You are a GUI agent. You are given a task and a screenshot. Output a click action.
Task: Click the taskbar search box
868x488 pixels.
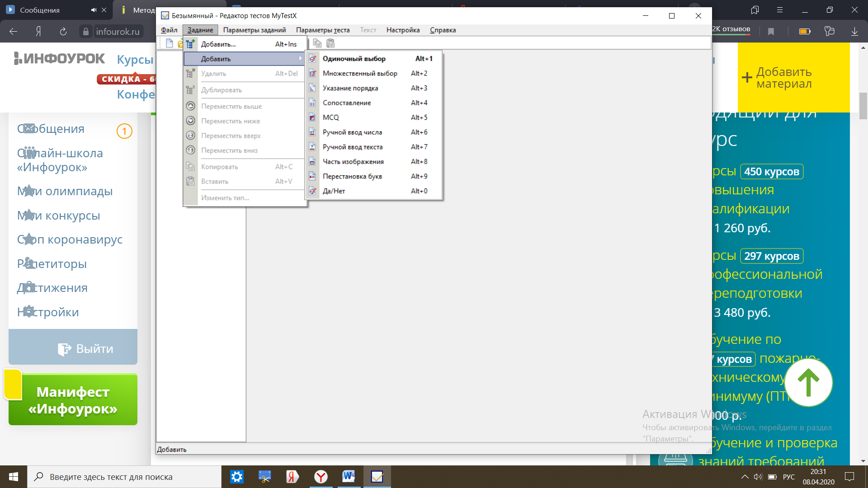[x=124, y=477]
